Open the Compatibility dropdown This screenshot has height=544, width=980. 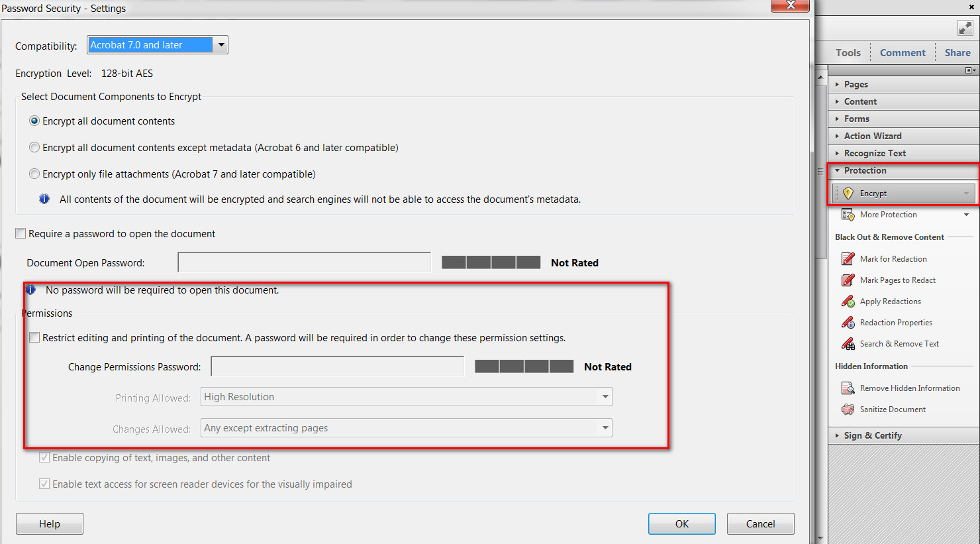tap(221, 45)
